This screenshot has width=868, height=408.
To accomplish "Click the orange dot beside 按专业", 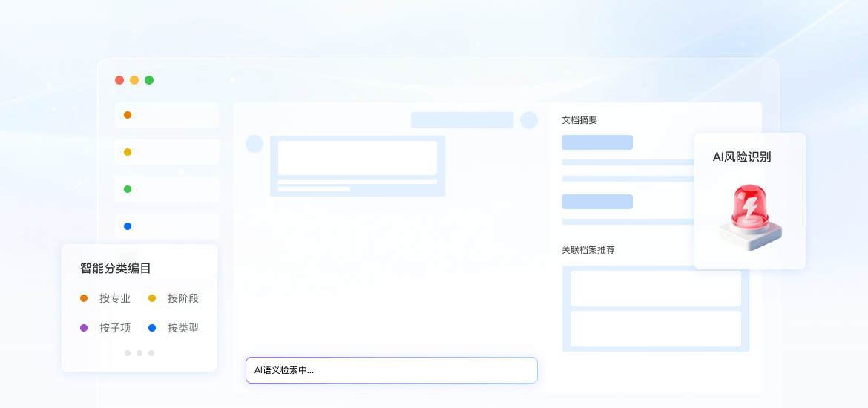I will point(84,298).
